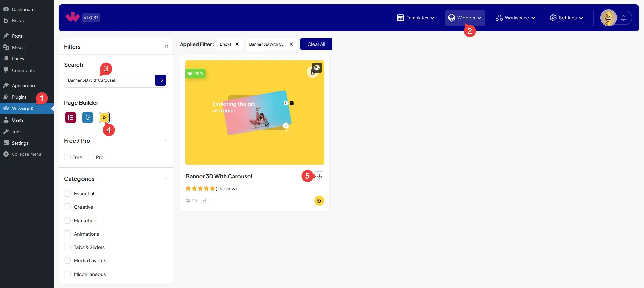Tick the Pro filter checkbox
The width and height of the screenshot is (644, 288).
[x=91, y=157]
